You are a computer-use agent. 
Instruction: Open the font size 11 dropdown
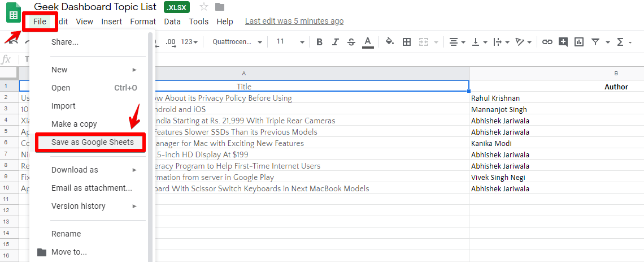coord(290,42)
